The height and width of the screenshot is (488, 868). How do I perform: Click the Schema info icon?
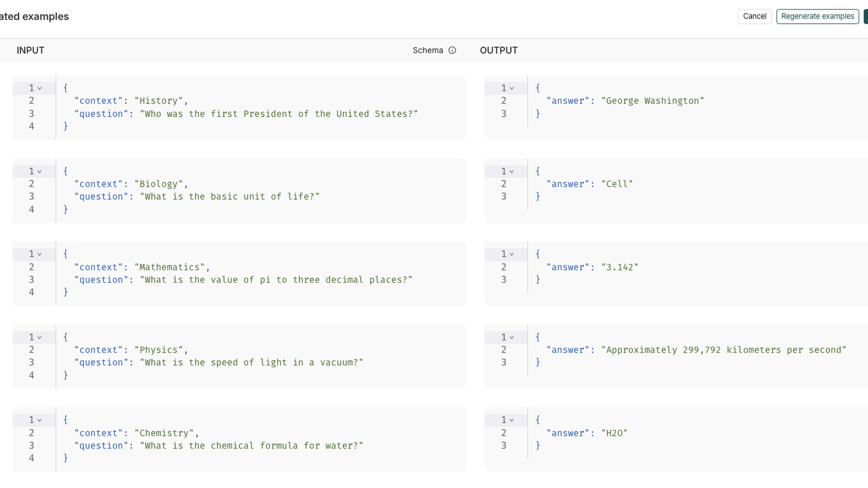click(452, 50)
